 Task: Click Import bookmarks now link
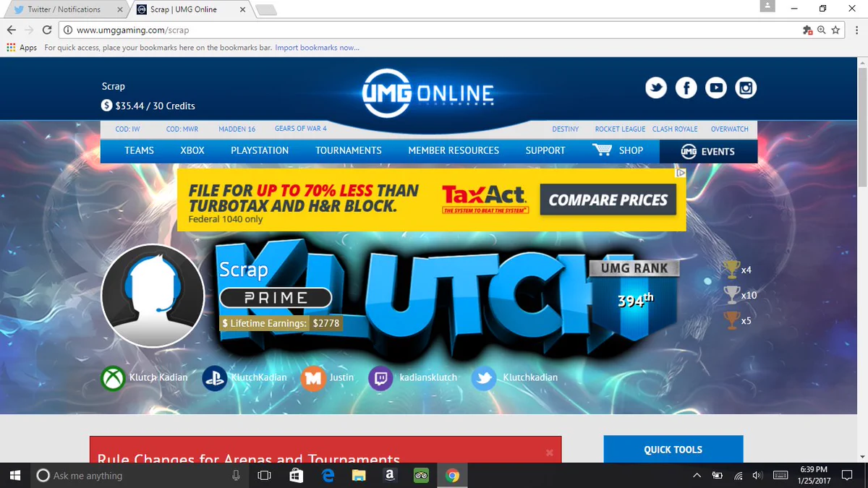318,48
